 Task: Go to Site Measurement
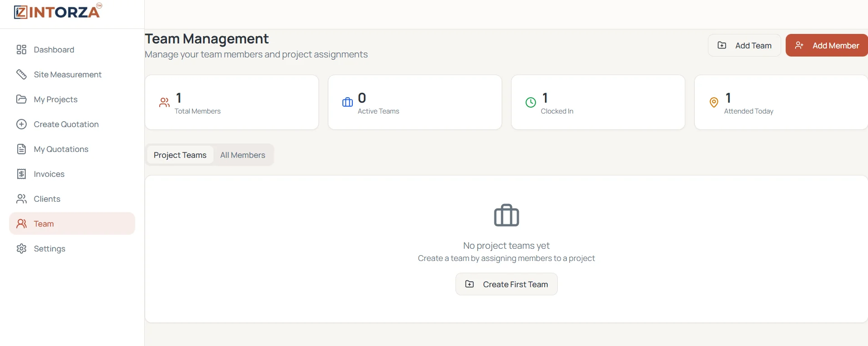[x=72, y=75]
